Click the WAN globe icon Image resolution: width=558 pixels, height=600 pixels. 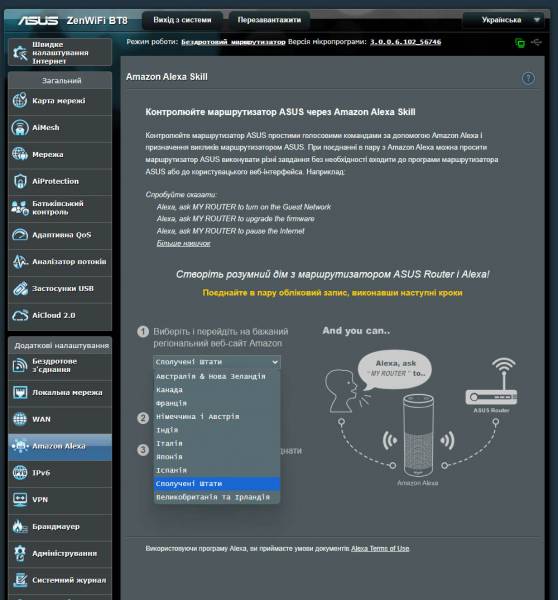(x=20, y=419)
